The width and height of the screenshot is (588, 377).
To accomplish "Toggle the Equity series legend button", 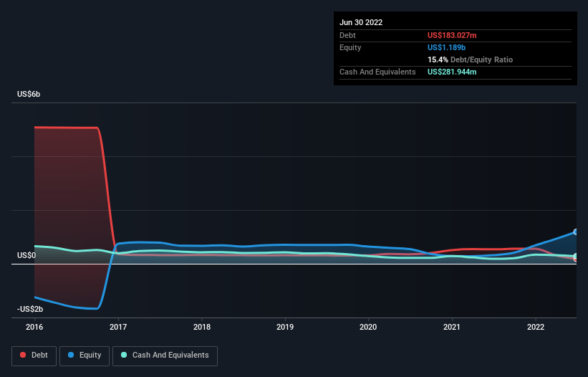I will click(x=85, y=355).
